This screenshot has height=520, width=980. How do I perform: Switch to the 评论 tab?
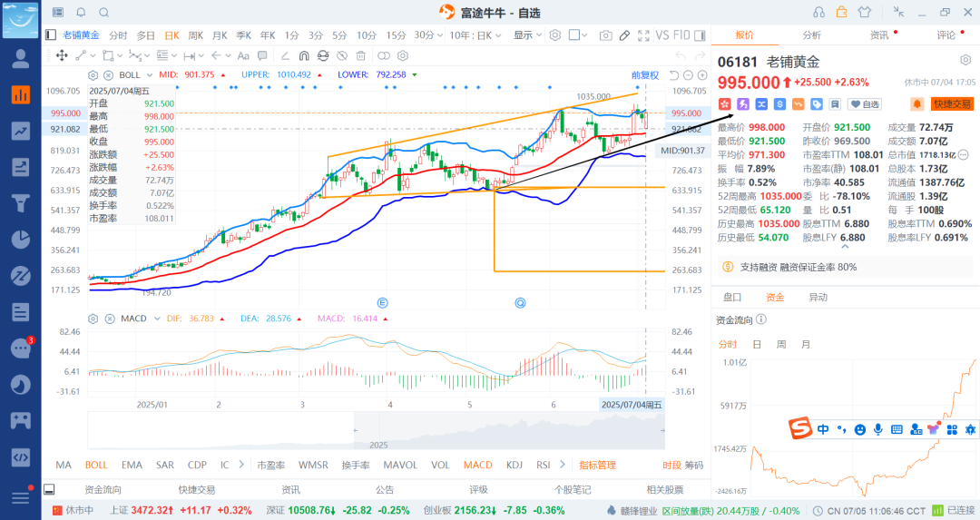pos(946,35)
